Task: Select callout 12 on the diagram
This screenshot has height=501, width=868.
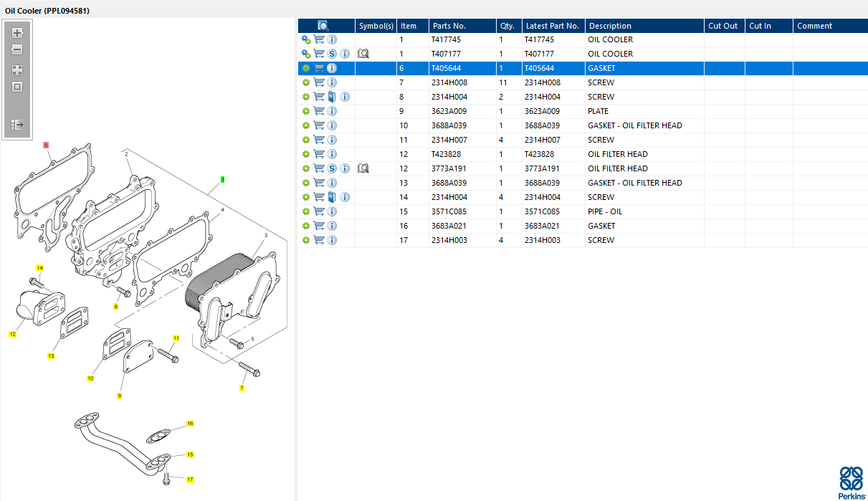Action: [x=12, y=334]
